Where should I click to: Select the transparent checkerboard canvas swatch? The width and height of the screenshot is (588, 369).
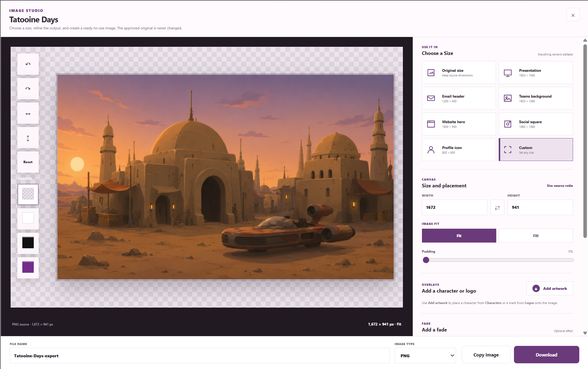coord(28,194)
